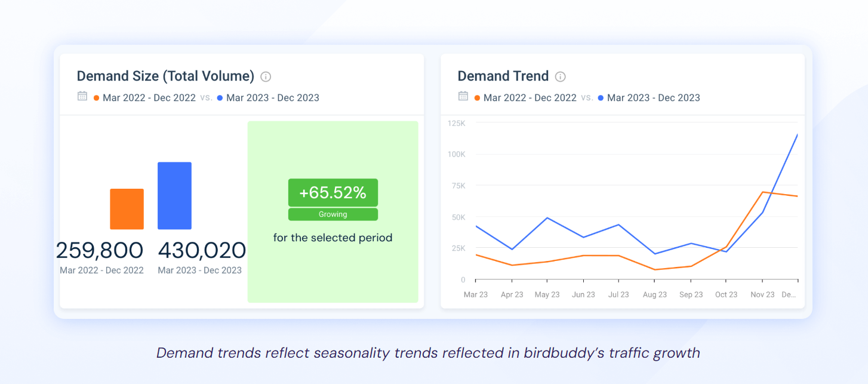Switch to the Demand Trend panel

503,76
